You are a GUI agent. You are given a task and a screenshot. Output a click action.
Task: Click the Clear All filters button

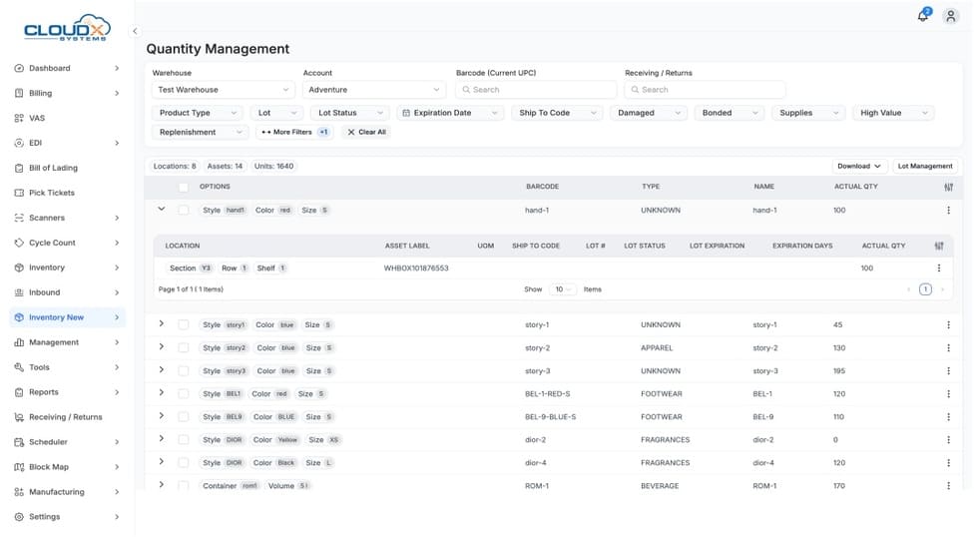click(x=366, y=132)
